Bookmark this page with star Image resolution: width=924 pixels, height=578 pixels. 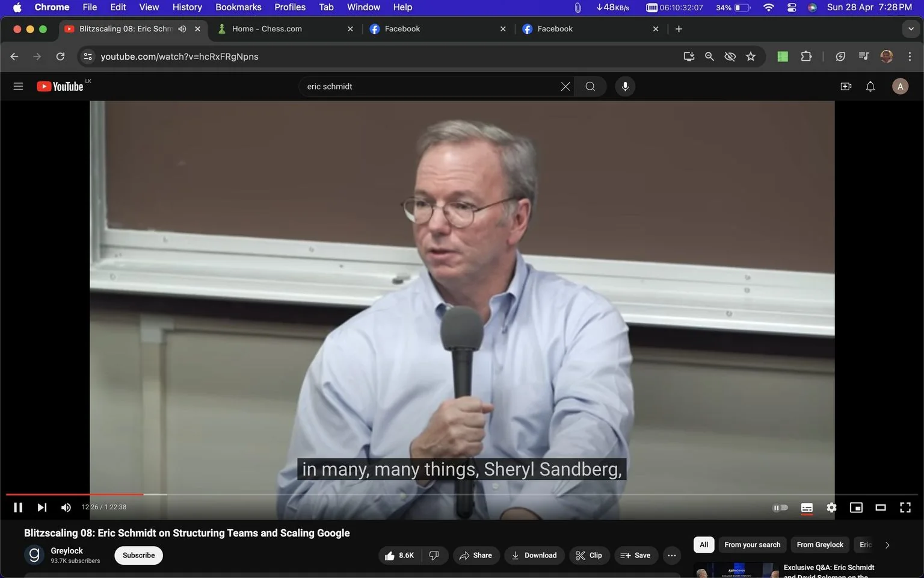pos(751,57)
